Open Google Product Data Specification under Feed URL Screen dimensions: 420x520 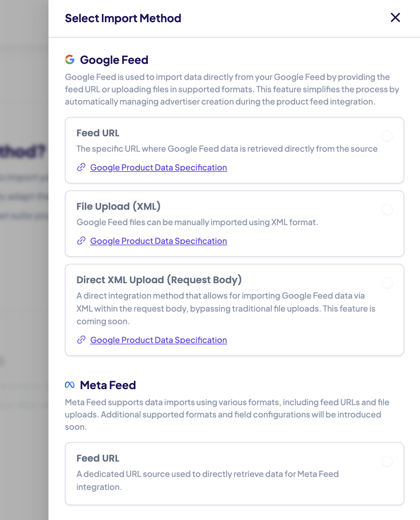click(x=158, y=167)
